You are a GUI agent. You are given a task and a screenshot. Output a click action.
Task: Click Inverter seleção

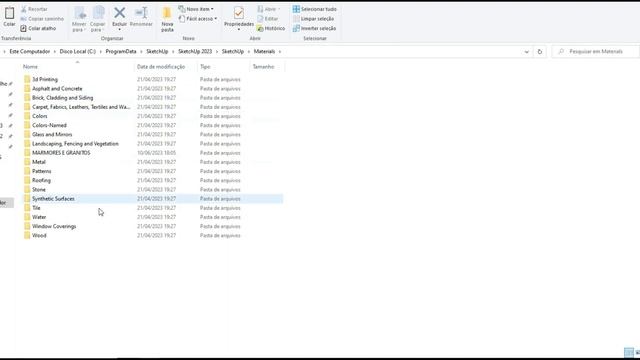click(314, 29)
